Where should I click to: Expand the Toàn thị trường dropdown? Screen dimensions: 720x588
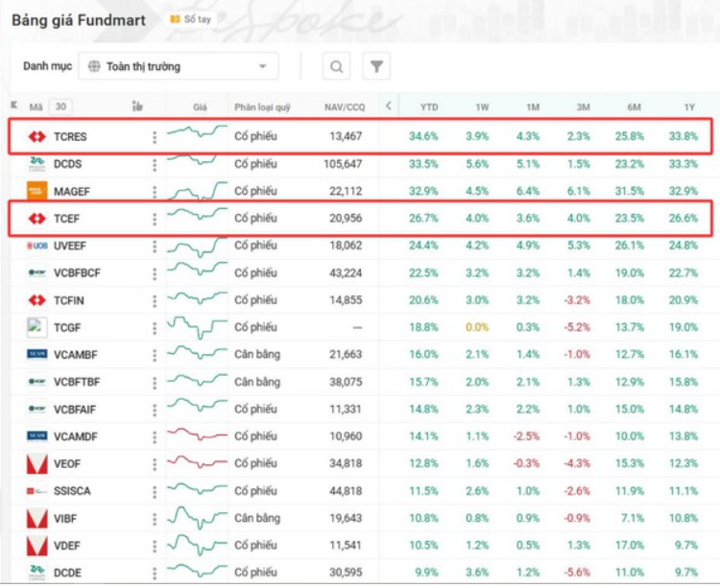pos(179,66)
